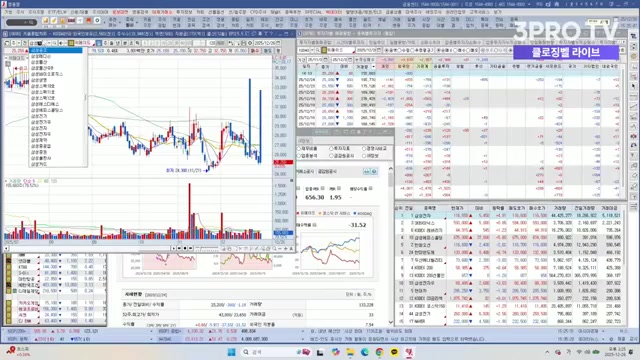The height and width of the screenshot is (360, 640).
Task: Open the Windows Start menu
Action: coord(231,352)
